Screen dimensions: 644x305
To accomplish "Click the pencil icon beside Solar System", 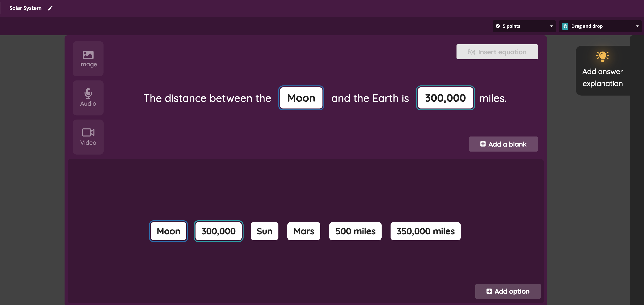I will tap(50, 8).
